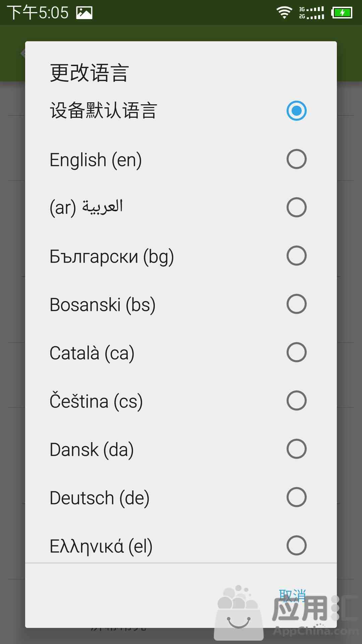Select the device default language radio button
This screenshot has width=362, height=644.
[296, 111]
